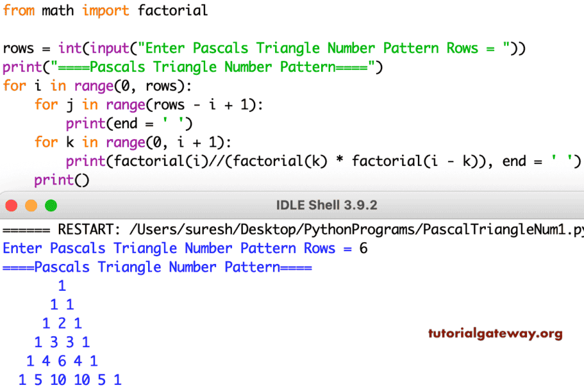Click the topmost '1' of the triangle output
Screen dimensions: 584x392
62,286
